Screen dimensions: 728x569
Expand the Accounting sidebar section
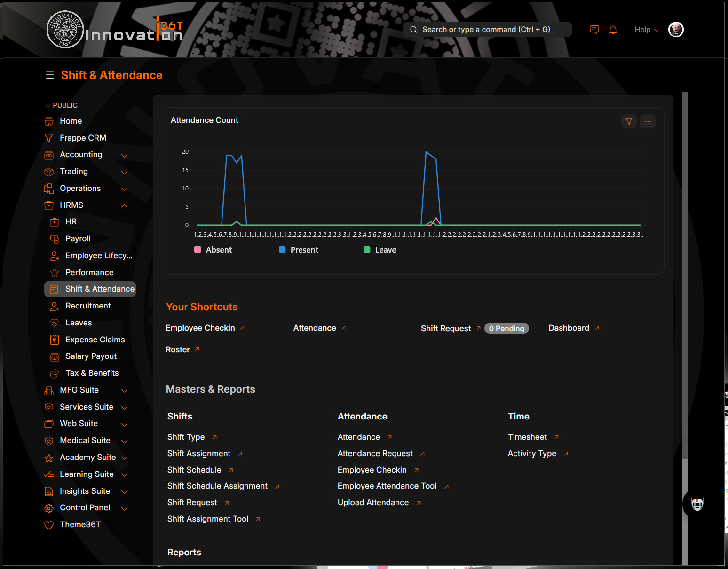click(124, 155)
